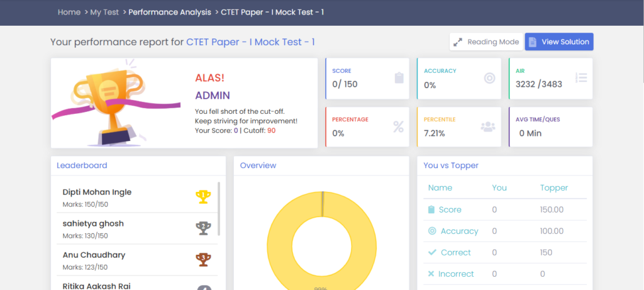Click the clipboard icon in Score card
This screenshot has height=290, width=644.
399,78
